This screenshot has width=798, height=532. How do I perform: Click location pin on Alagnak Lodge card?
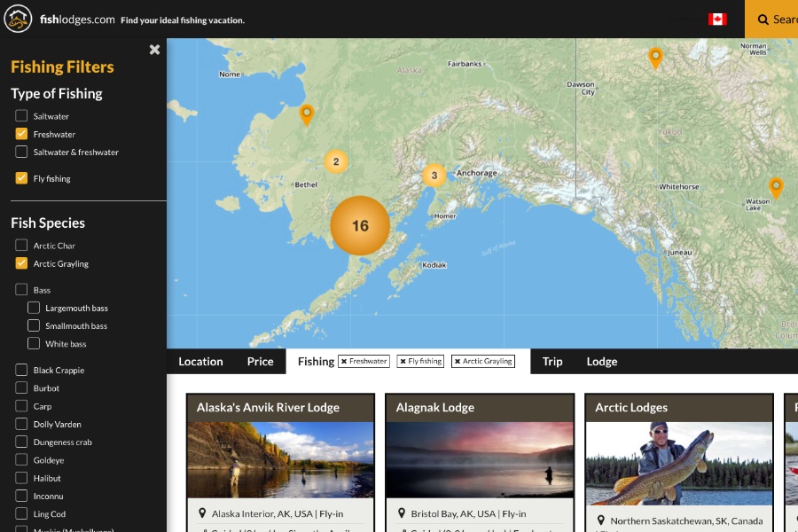402,513
